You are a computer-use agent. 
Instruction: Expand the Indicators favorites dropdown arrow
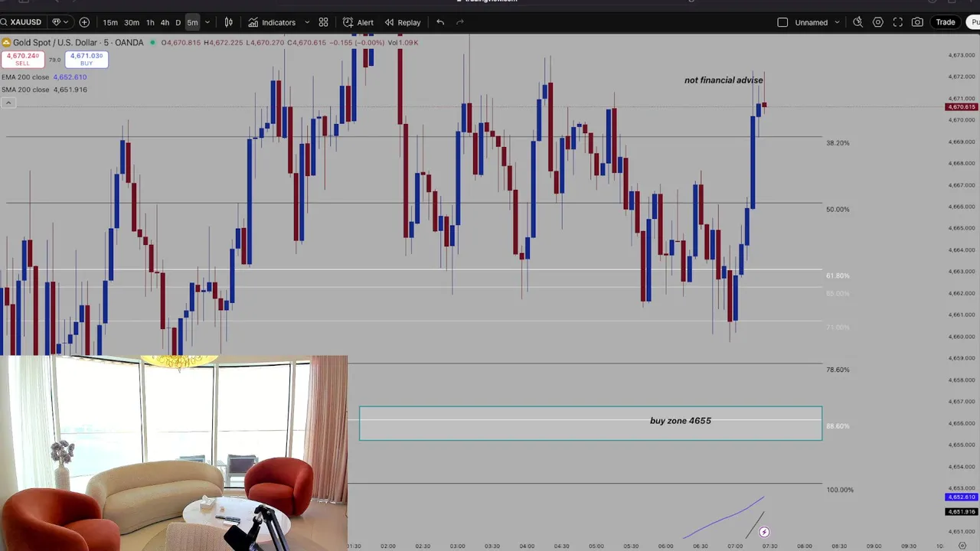click(307, 22)
